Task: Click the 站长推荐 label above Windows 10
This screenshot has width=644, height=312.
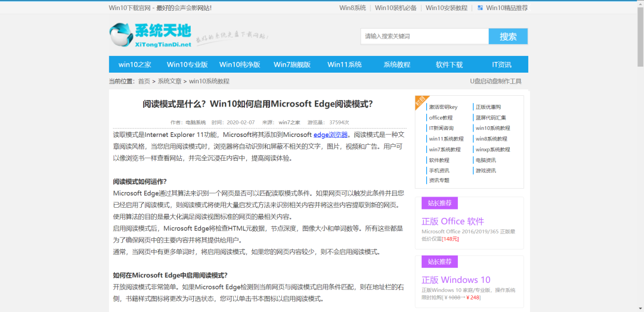Action: pos(439,261)
